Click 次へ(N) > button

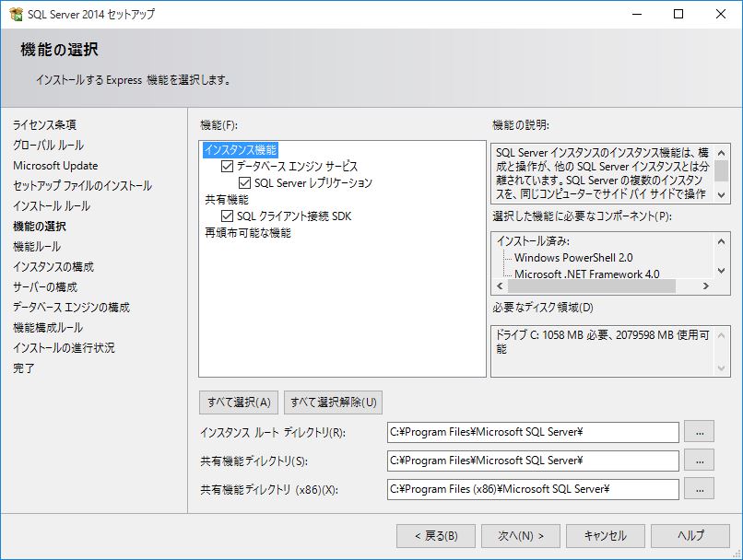pos(521,536)
